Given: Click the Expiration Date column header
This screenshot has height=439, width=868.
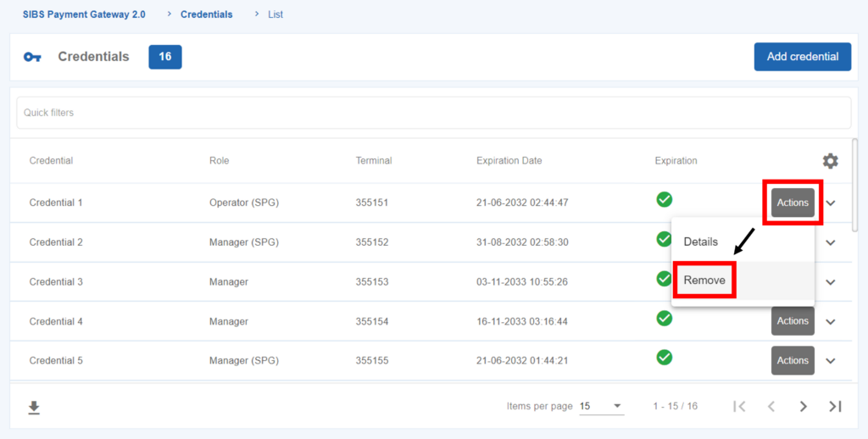Looking at the screenshot, I should tap(509, 161).
